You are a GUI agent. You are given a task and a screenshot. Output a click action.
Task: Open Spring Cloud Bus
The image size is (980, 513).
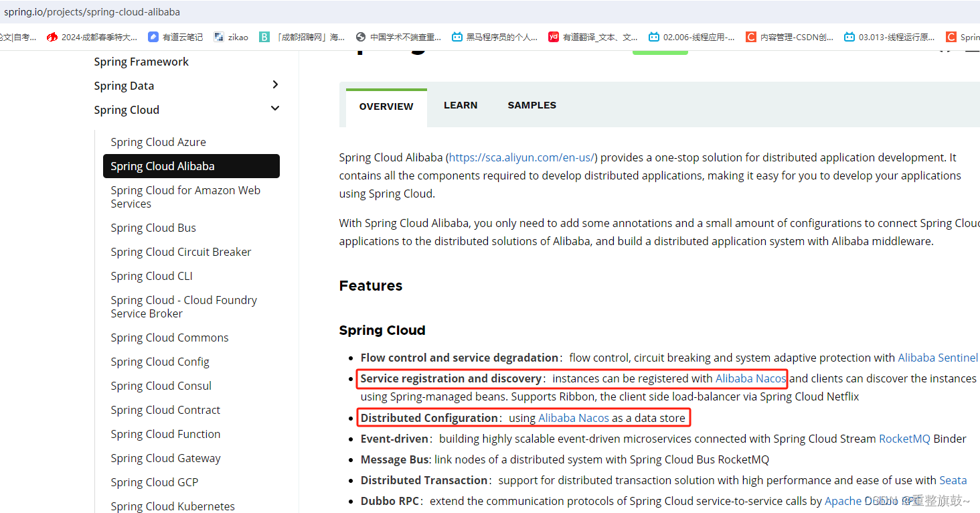[x=153, y=228]
